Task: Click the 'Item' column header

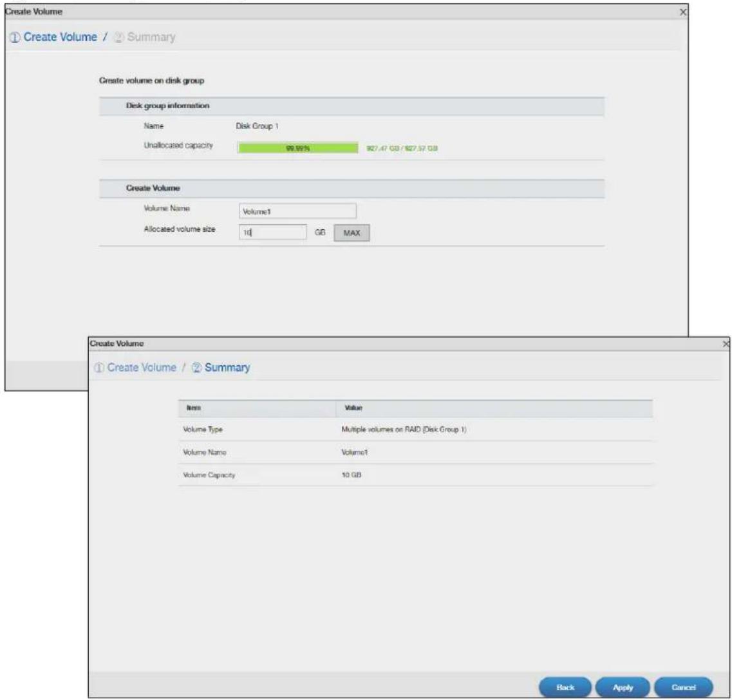Action: coord(194,408)
